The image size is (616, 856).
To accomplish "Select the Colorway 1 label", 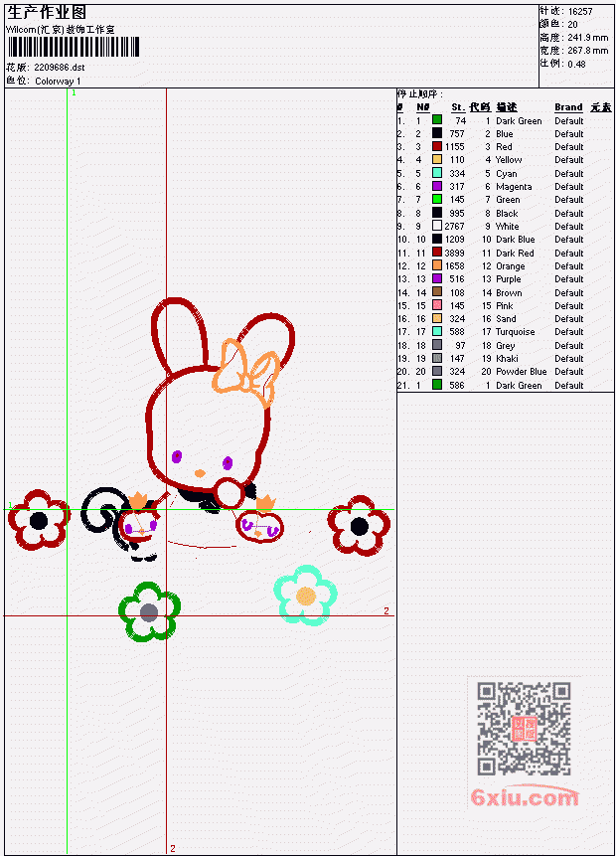I will (58, 81).
